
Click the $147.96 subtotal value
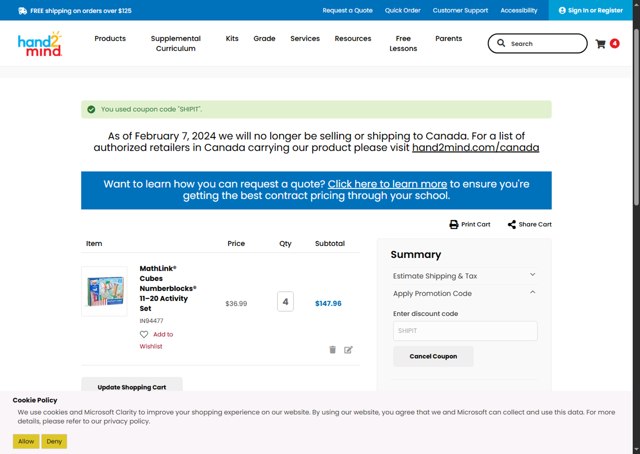click(x=328, y=303)
